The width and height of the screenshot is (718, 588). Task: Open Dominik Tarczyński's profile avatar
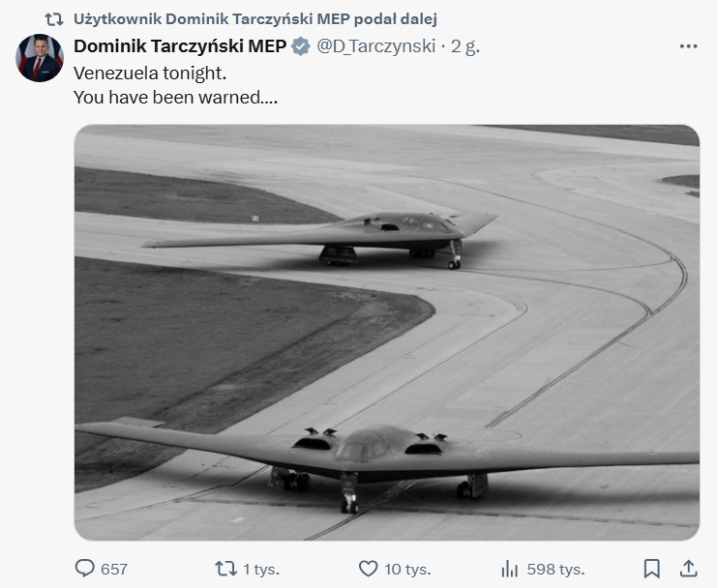pos(40,59)
